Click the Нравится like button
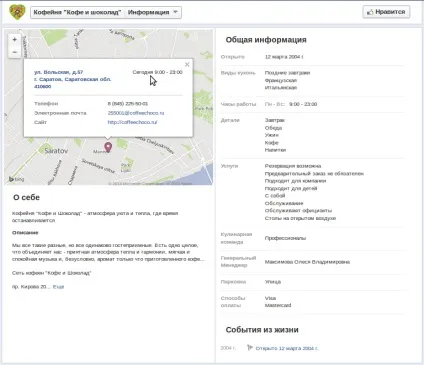 [x=386, y=12]
